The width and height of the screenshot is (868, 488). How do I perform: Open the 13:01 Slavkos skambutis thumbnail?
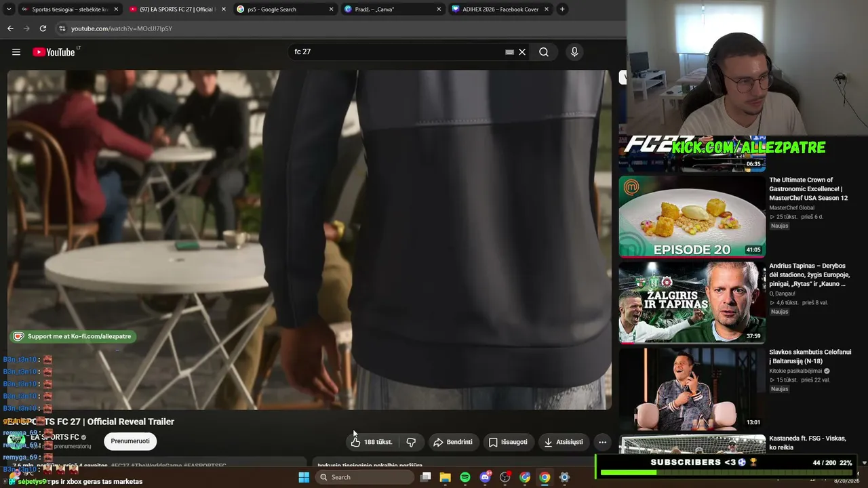[692, 389]
